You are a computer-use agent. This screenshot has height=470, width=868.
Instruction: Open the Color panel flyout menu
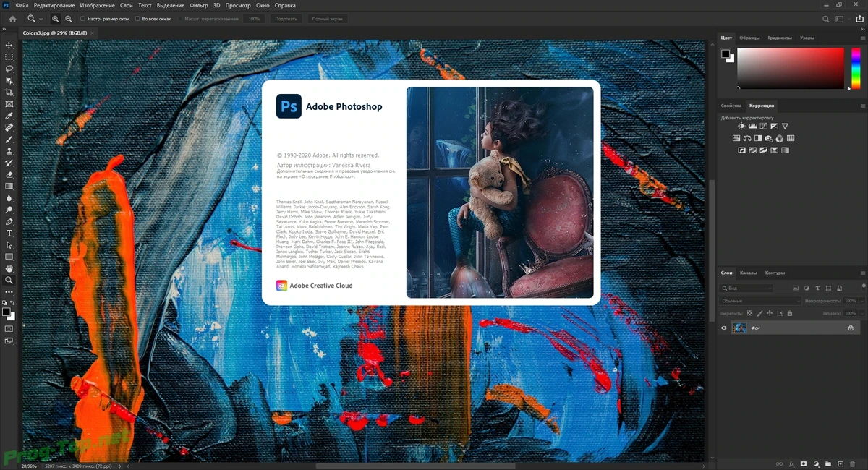(862, 38)
